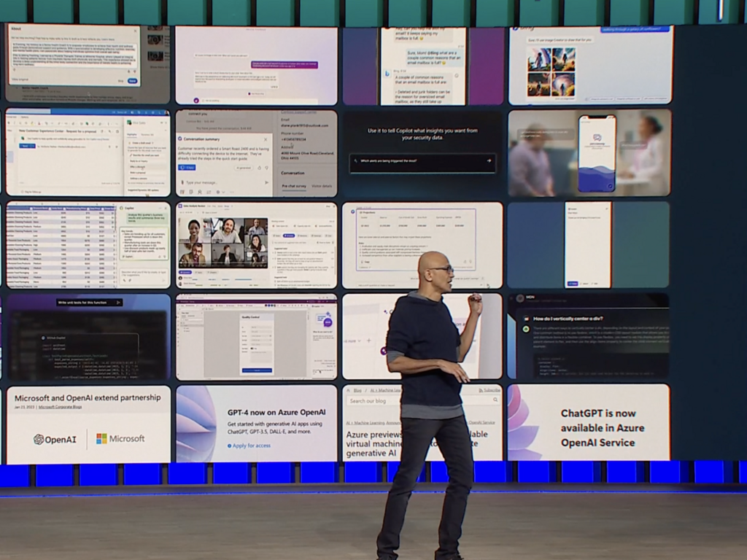Click the Copilot badge icon in the Power Apps pane
This screenshot has height=560, width=747.
(x=328, y=322)
